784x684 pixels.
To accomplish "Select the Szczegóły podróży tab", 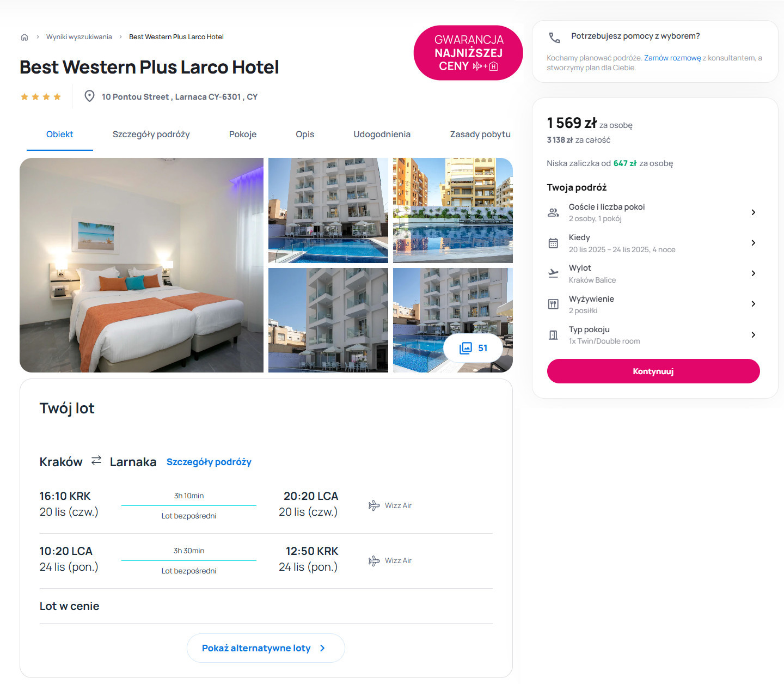I will (151, 135).
